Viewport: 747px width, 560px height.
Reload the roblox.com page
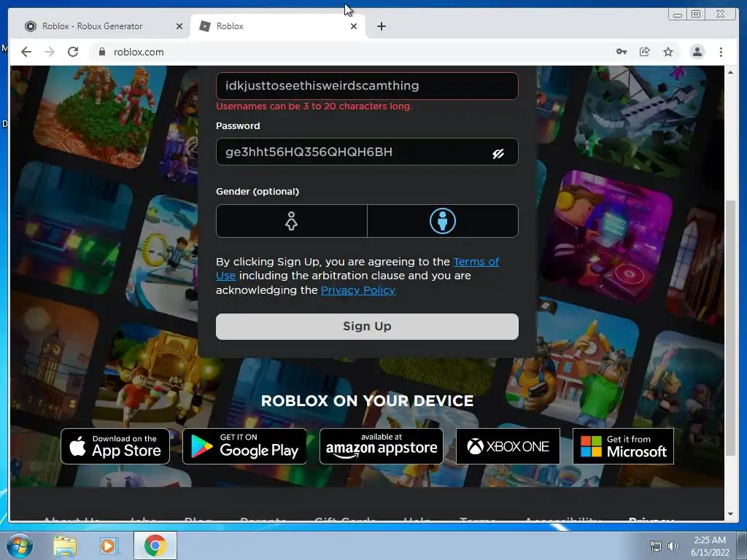(73, 52)
